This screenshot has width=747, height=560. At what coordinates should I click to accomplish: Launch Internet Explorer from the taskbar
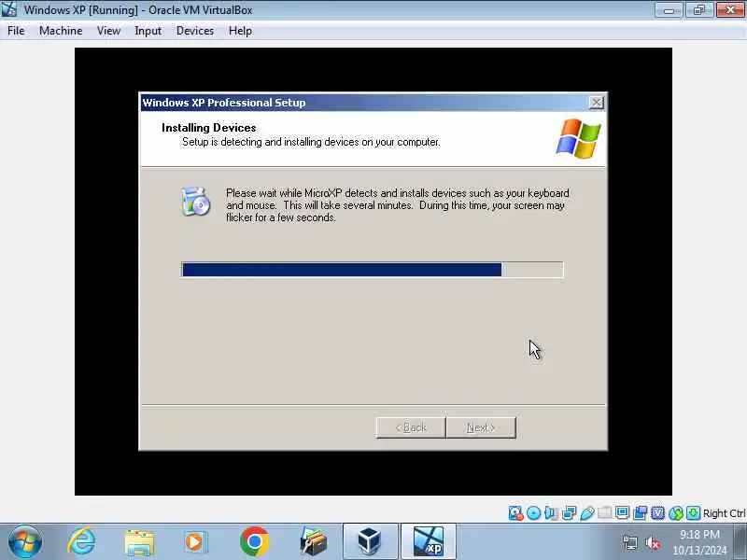tap(81, 542)
